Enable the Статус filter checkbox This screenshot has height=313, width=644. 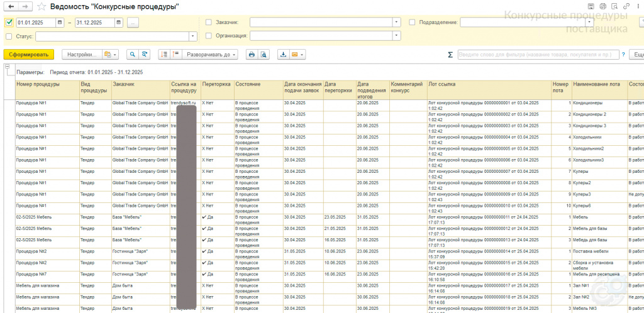pos(9,36)
